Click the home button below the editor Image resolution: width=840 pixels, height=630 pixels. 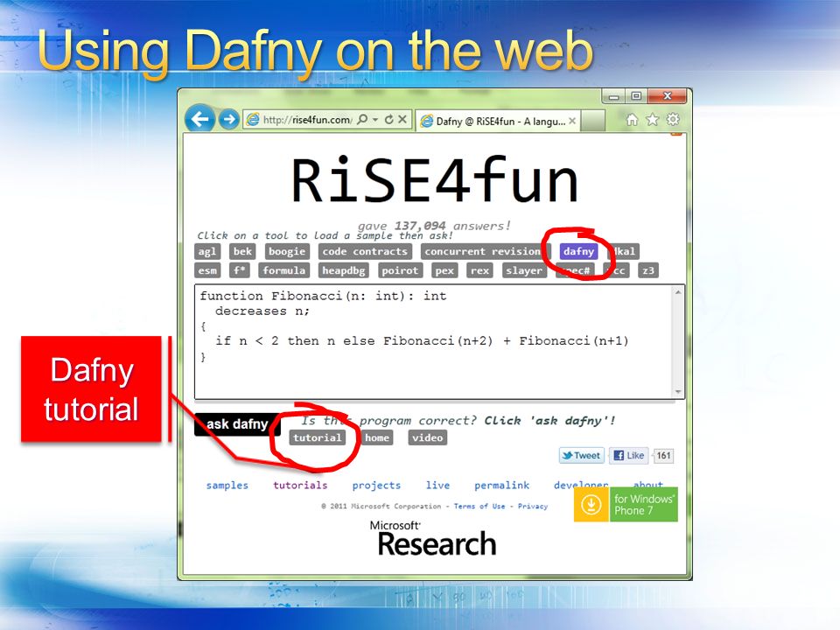(377, 437)
